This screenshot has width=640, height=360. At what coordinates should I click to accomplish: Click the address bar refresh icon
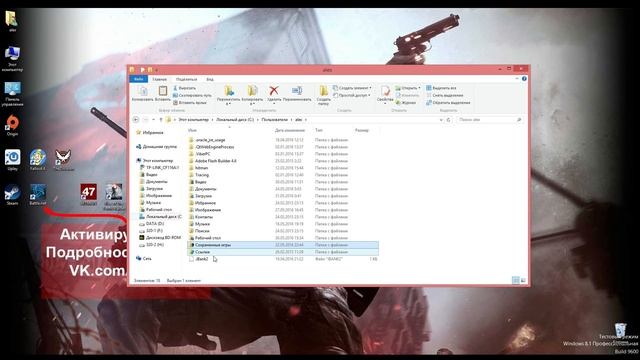click(448, 120)
